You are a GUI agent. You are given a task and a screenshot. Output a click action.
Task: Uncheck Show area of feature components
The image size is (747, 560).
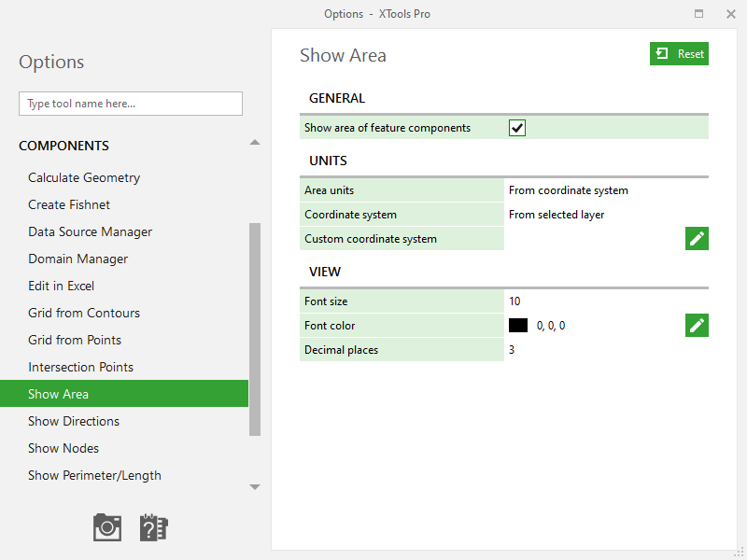coord(517,128)
